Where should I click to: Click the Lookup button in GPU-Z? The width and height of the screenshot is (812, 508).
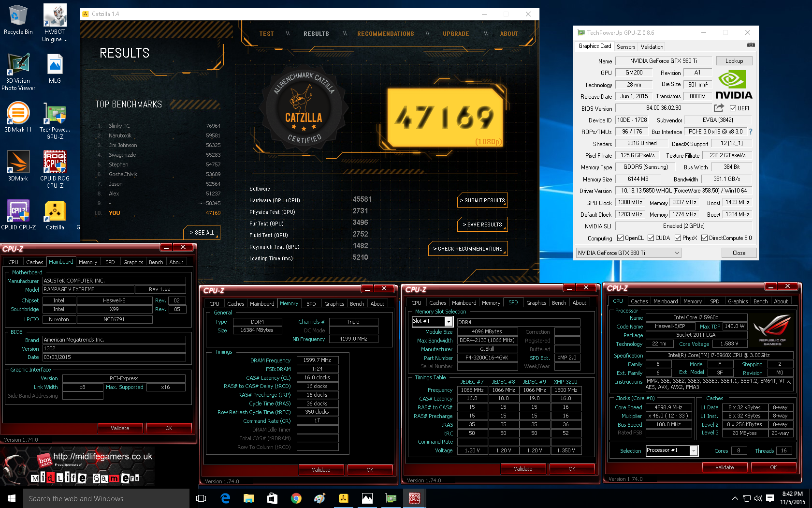coord(734,61)
